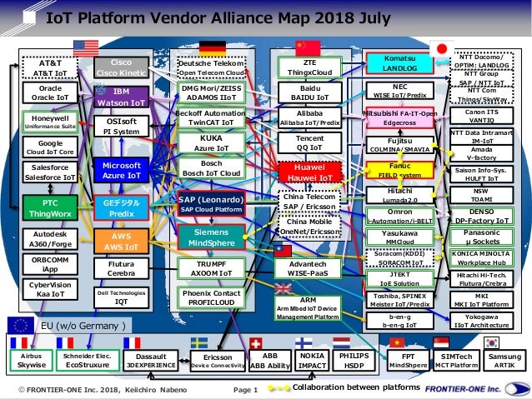Select the GE Predix blue box
This screenshot has height=399, width=532.
122,207
